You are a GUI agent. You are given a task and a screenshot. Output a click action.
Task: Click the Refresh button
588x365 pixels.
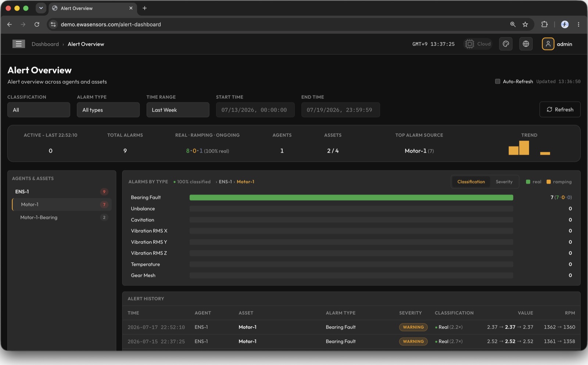point(560,109)
